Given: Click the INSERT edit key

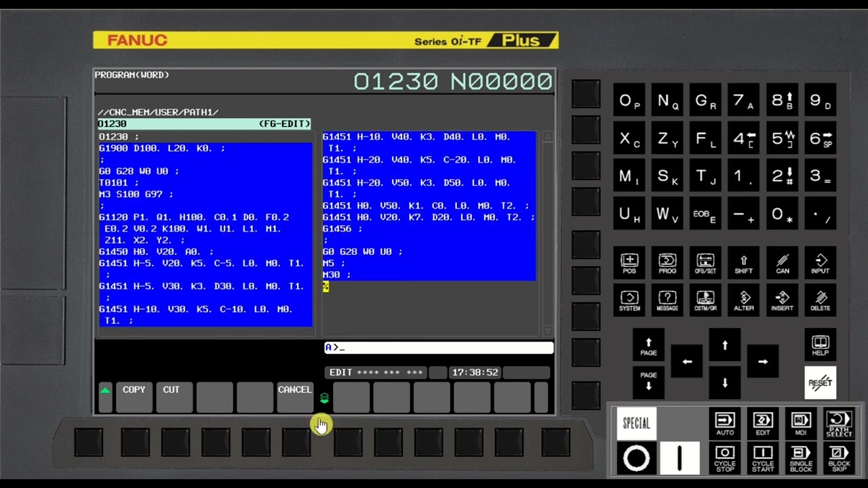Looking at the screenshot, I should pos(782,301).
